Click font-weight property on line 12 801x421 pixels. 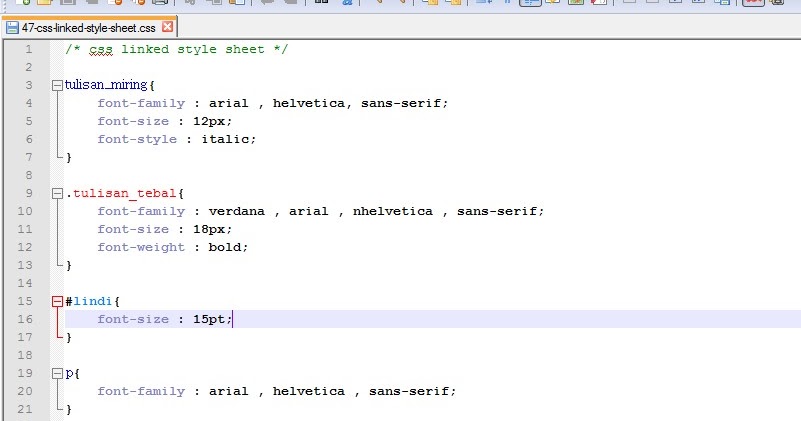tap(141, 247)
